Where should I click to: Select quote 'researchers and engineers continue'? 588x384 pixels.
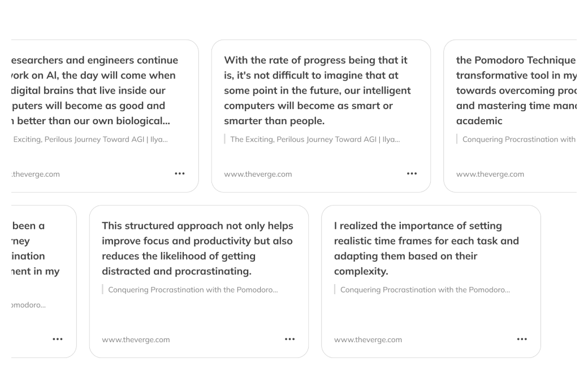(93, 90)
